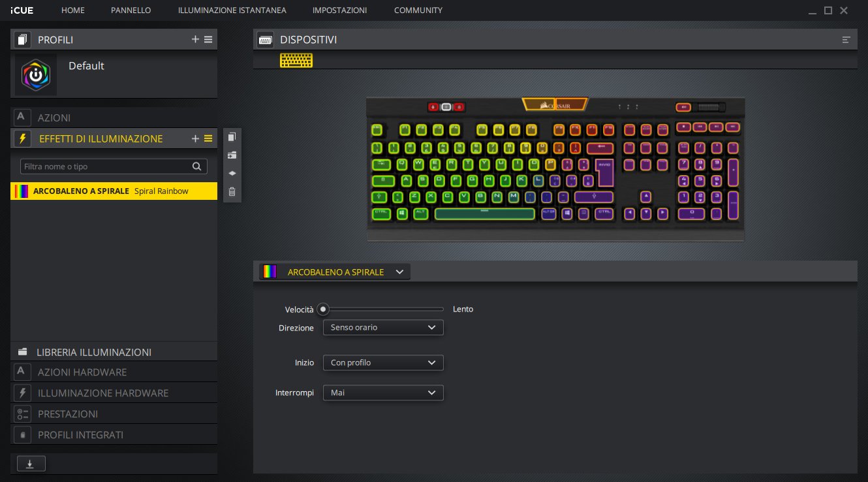Viewport: 868px width, 482px height.
Task: Open the Pannello tab
Action: (x=131, y=10)
